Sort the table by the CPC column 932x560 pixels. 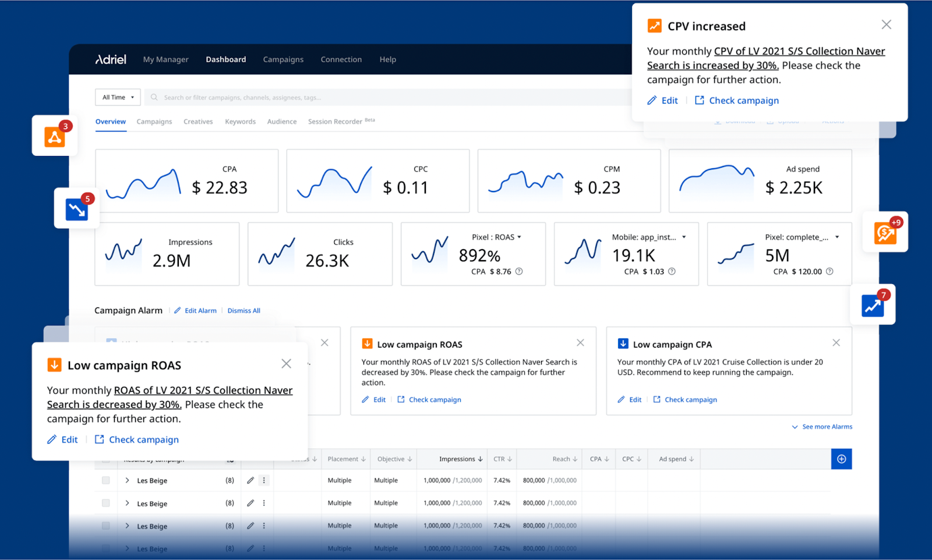tap(631, 459)
